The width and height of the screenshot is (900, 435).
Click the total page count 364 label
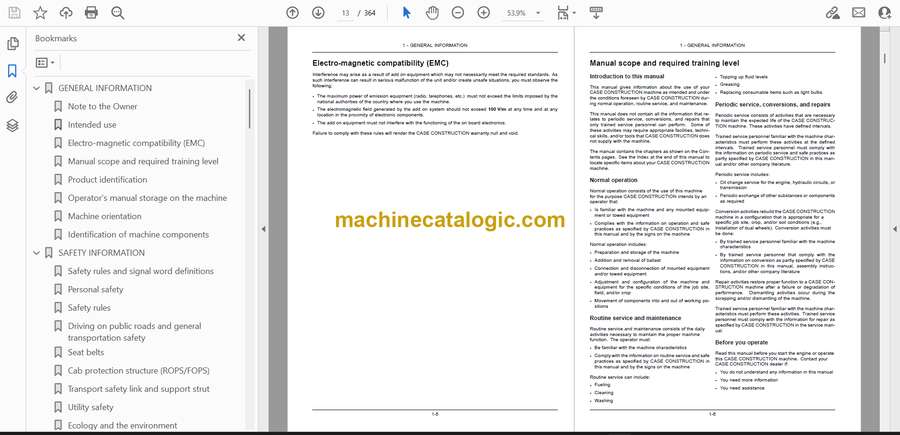[x=370, y=13]
